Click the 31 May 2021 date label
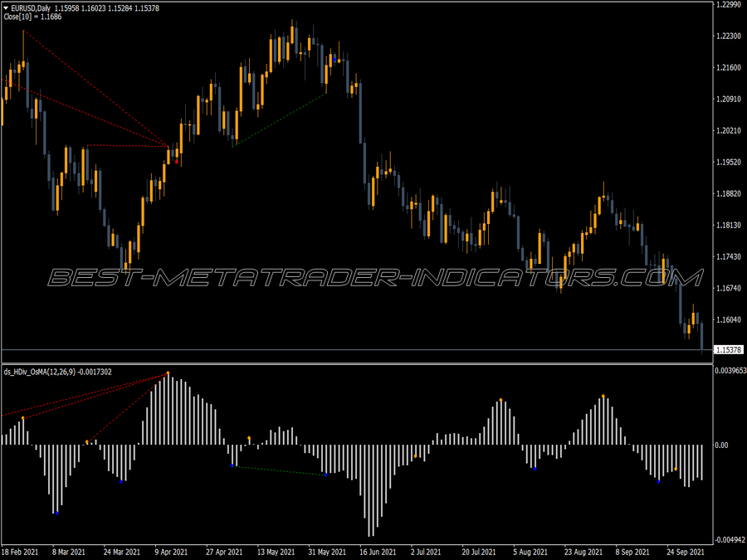Viewport: 747px width, 560px height. point(327,553)
